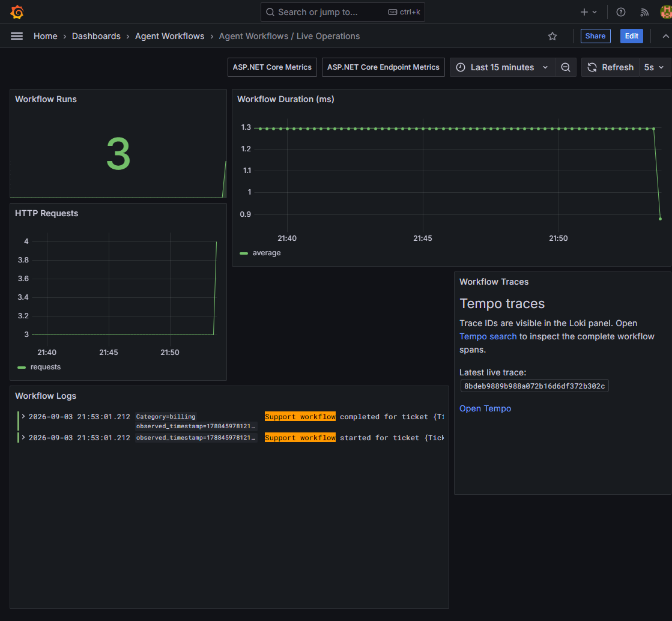The width and height of the screenshot is (672, 621).
Task: Expand the 'completed for ticket' log row
Action: pos(23,416)
